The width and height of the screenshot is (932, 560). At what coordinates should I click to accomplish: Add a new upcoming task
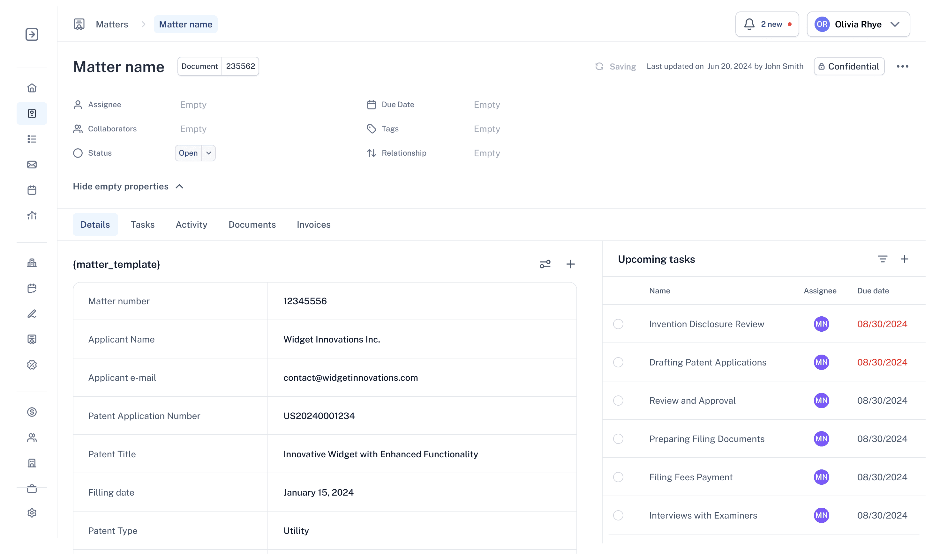tap(905, 259)
